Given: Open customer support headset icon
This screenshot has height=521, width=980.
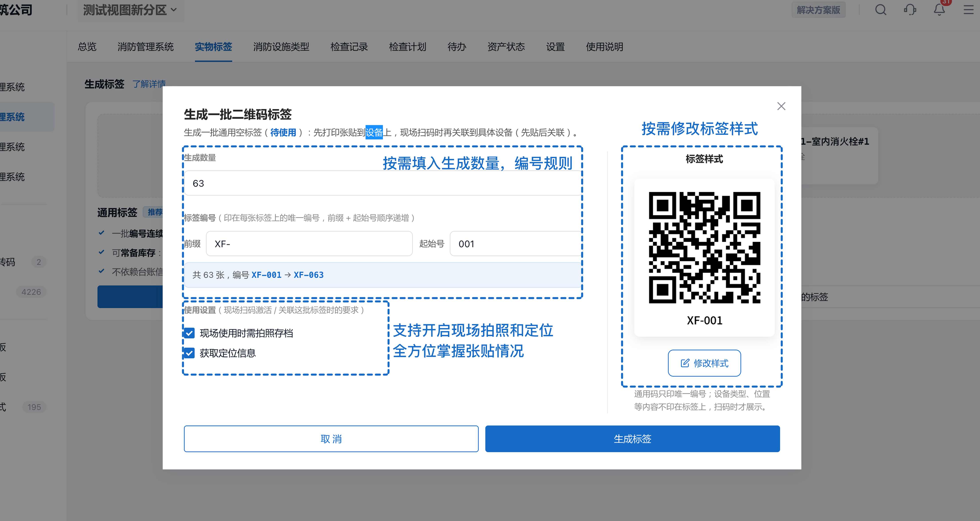Looking at the screenshot, I should tap(910, 10).
